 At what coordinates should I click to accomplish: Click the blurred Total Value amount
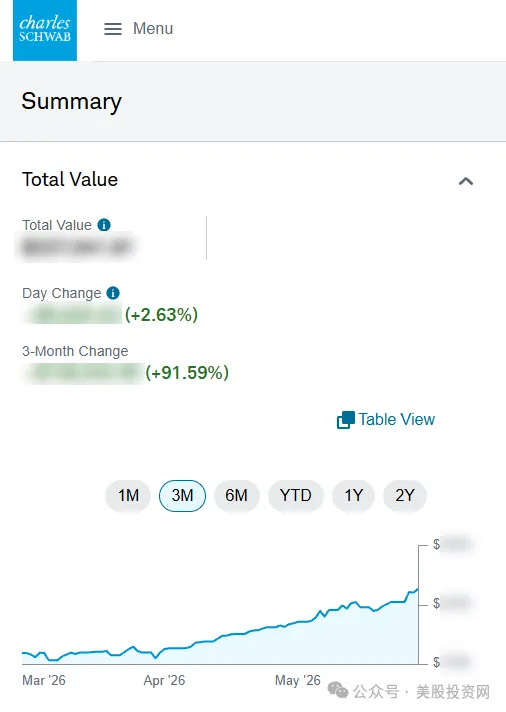(76, 247)
